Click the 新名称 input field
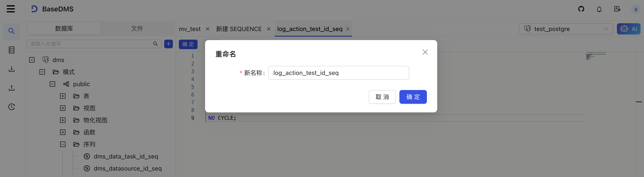The height and width of the screenshot is (177, 644). click(x=339, y=73)
